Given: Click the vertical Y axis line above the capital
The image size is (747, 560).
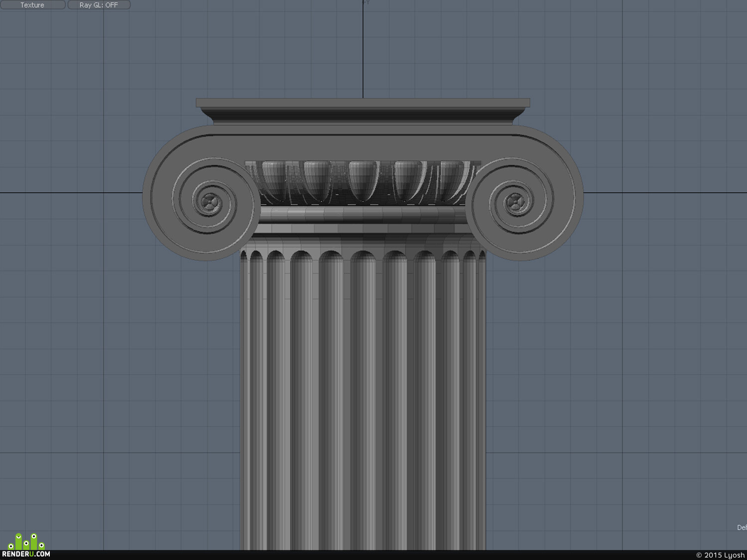Looking at the screenshot, I should [363, 50].
